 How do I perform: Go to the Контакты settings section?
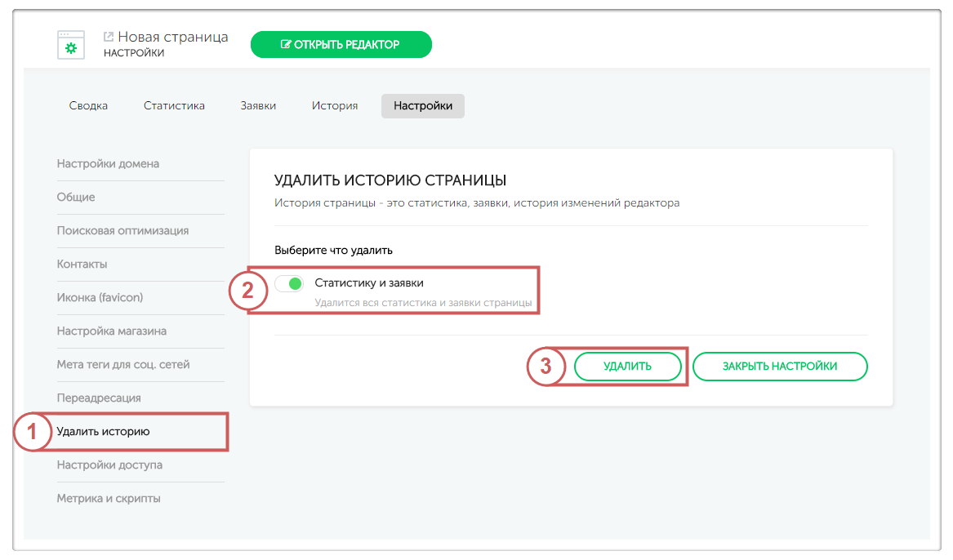[x=82, y=264]
